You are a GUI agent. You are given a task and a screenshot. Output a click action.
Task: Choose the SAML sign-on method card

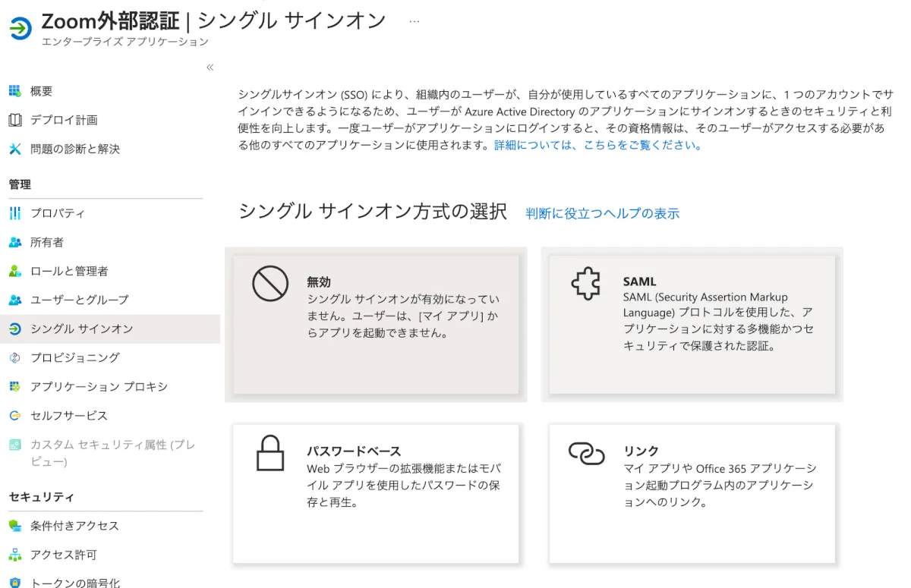click(x=692, y=324)
